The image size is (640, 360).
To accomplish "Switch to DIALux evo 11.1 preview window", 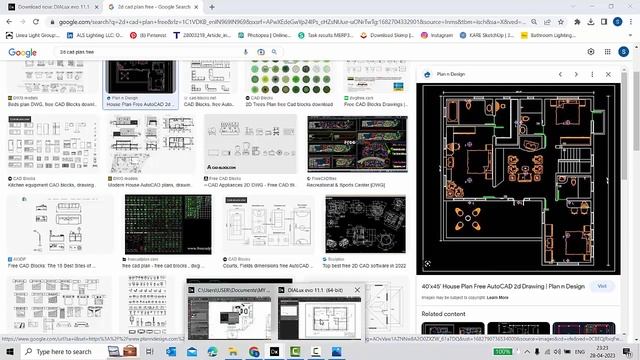I will [320, 313].
